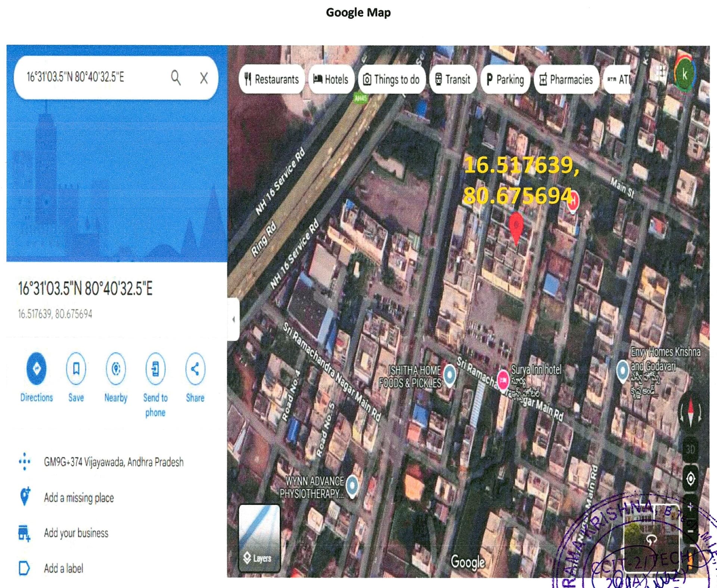This screenshot has width=717, height=588.
Task: Zoom in with the plus button
Action: pyautogui.click(x=690, y=507)
